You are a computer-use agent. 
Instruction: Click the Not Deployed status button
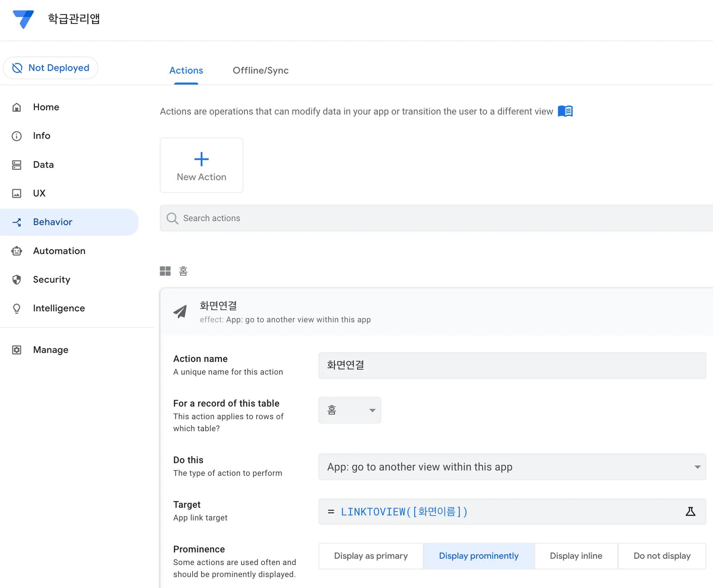pos(51,68)
